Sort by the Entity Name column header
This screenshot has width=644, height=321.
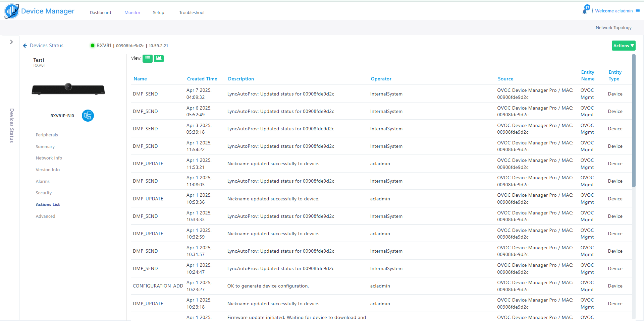tap(588, 75)
